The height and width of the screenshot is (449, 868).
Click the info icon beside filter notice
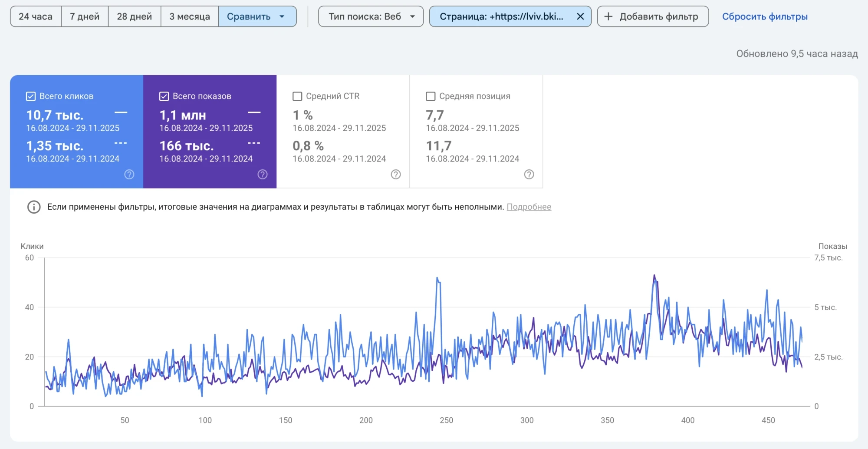tap(34, 207)
